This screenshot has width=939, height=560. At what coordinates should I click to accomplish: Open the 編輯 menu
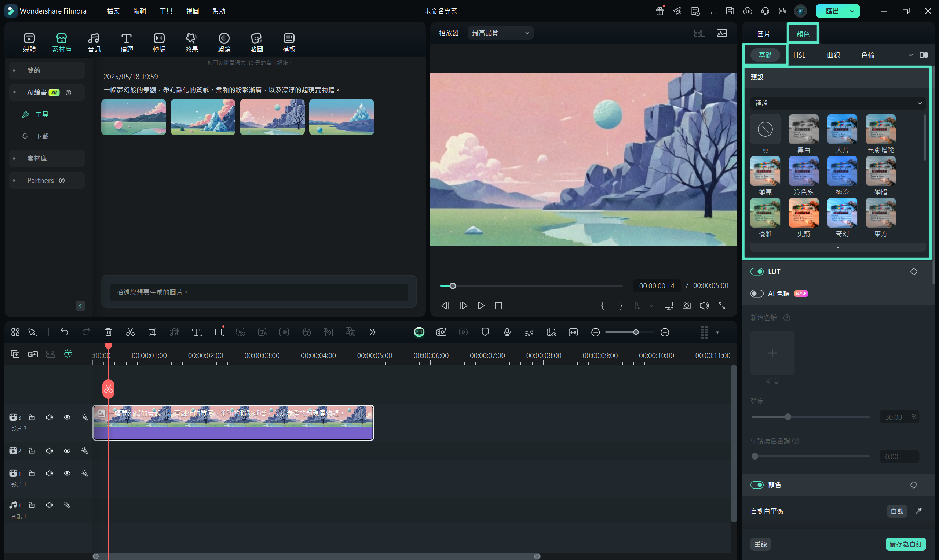(140, 11)
